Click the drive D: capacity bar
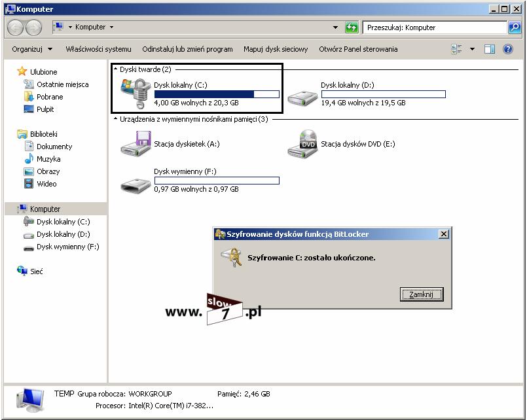527x420 pixels. (384, 94)
